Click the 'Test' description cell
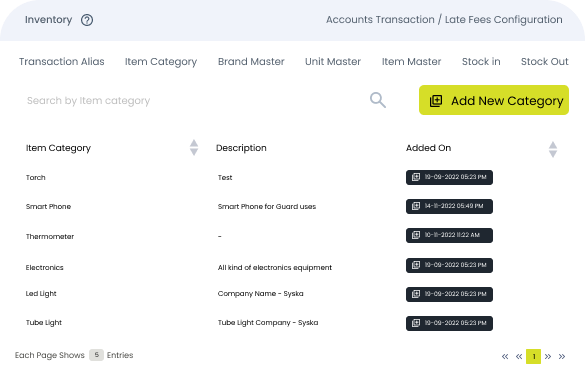This screenshot has width=585, height=385. [x=225, y=178]
